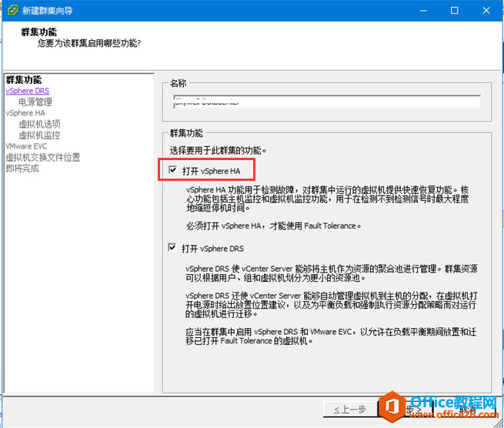This screenshot has height=428, width=504.
Task: Open the vSphere DRS wizard step link
Action: click(x=28, y=91)
